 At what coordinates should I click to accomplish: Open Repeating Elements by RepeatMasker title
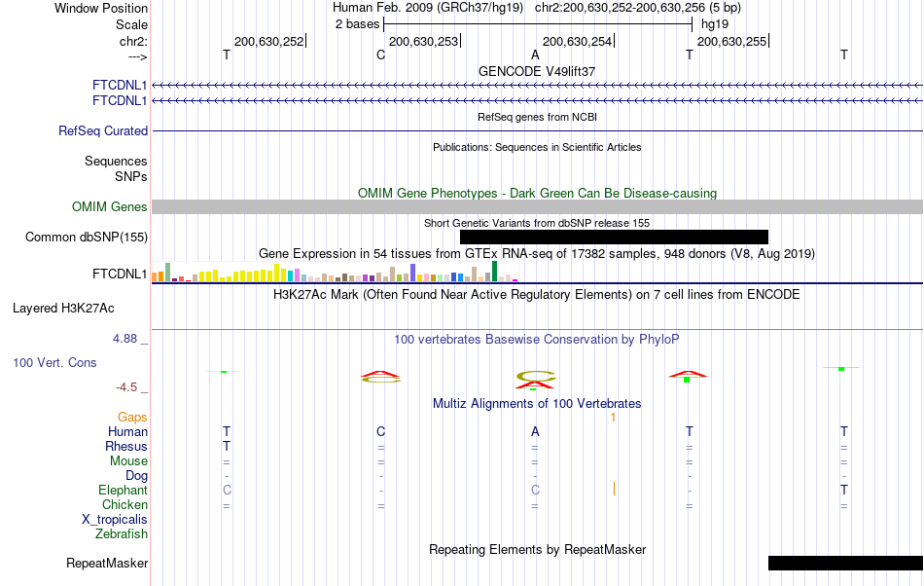(537, 550)
